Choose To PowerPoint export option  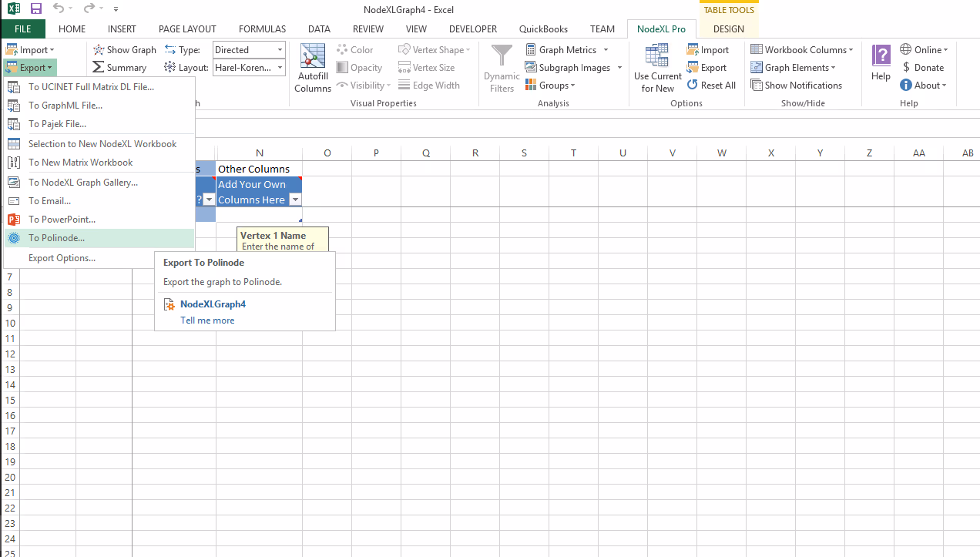(99, 220)
